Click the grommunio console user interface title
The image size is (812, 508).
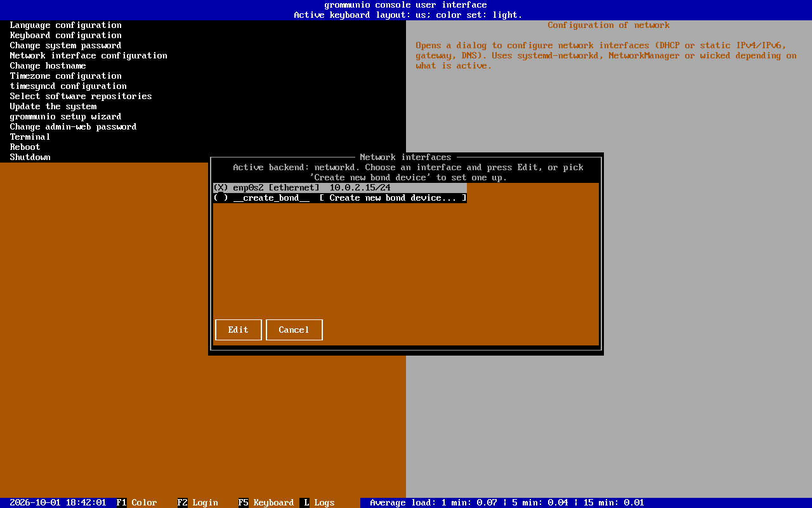tap(406, 5)
